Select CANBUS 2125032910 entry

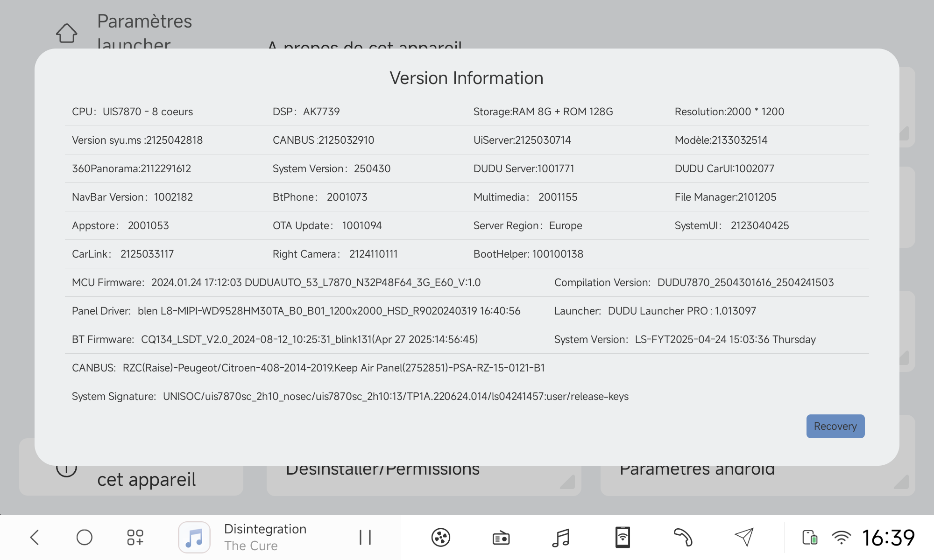(323, 140)
